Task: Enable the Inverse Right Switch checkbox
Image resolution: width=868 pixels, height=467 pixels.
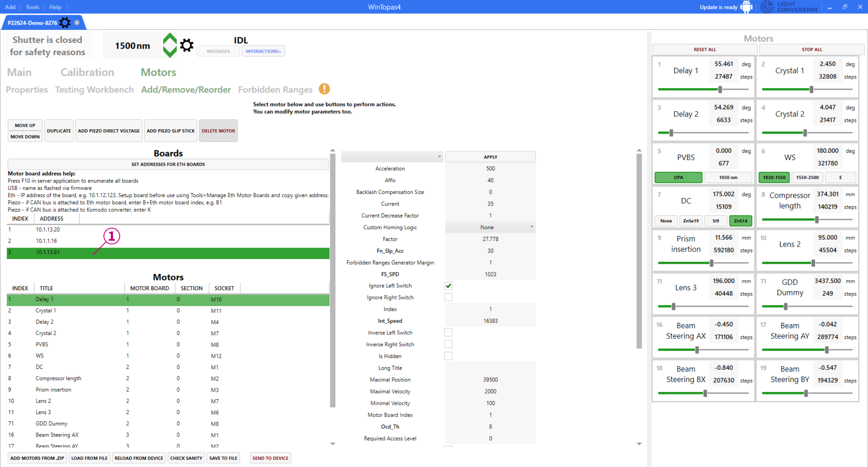Action: [448, 344]
